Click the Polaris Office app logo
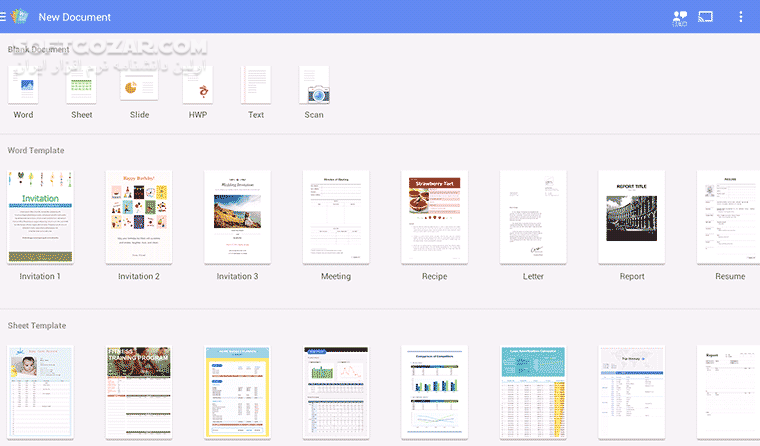Viewport: 760px width, 446px height. click(x=19, y=16)
